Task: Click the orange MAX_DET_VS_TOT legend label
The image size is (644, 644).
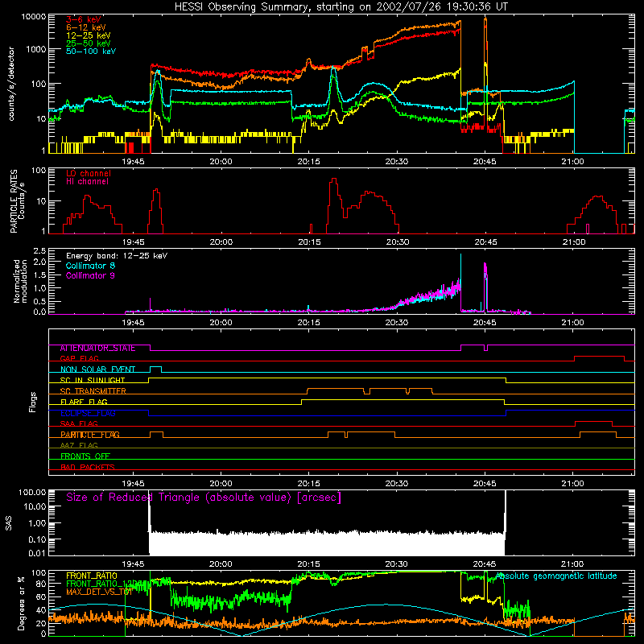Action: (99, 592)
